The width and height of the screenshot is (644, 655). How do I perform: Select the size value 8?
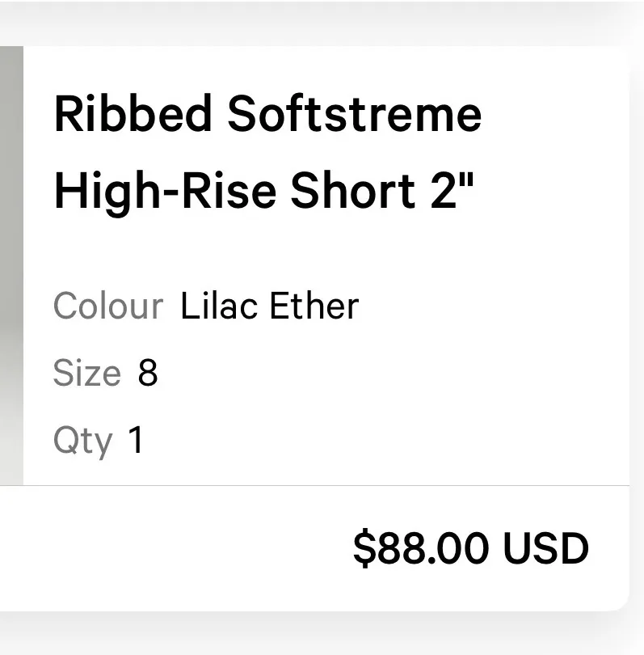[x=148, y=372]
